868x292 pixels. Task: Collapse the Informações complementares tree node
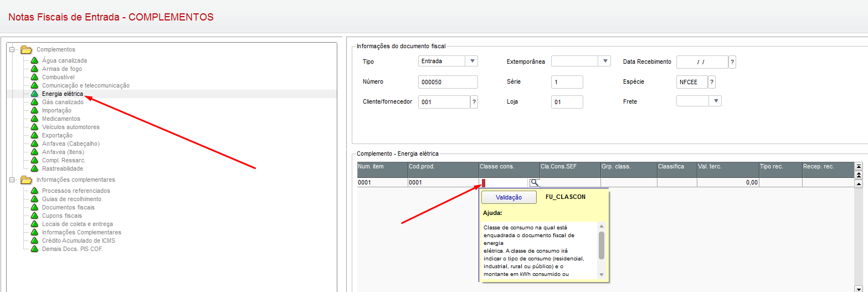12,180
